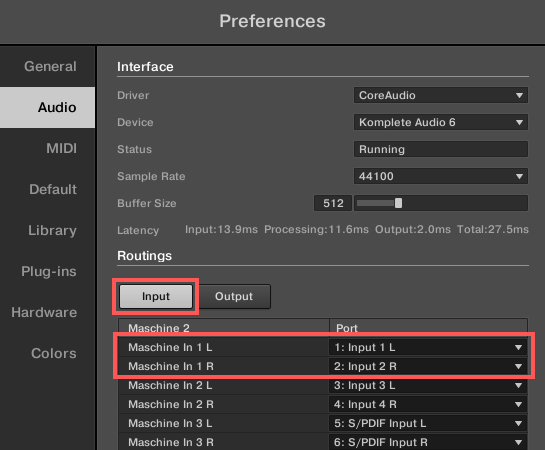545x450 pixels.
Task: Switch routings to the Input tab
Action: [x=156, y=296]
